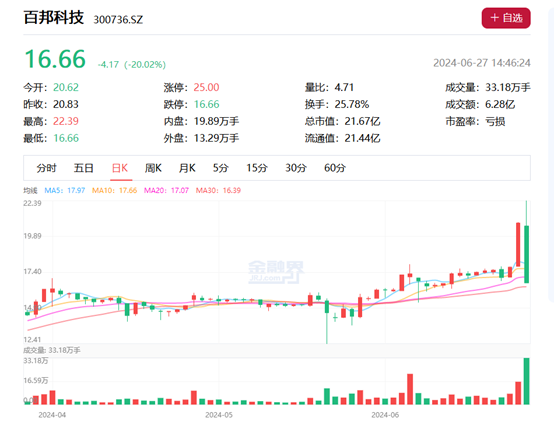Click the stock name 百邦科技
This screenshot has width=554, height=425.
tap(54, 18)
